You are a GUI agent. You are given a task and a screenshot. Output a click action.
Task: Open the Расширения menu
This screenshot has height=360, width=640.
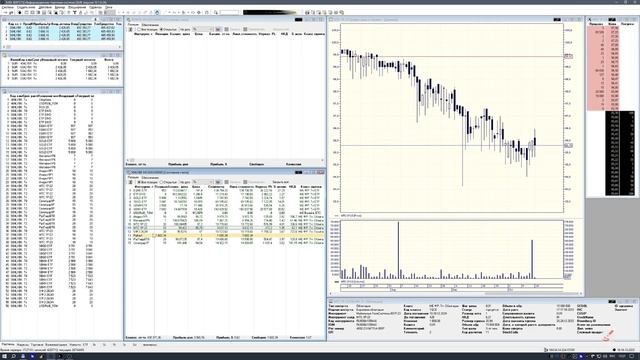[77, 7]
